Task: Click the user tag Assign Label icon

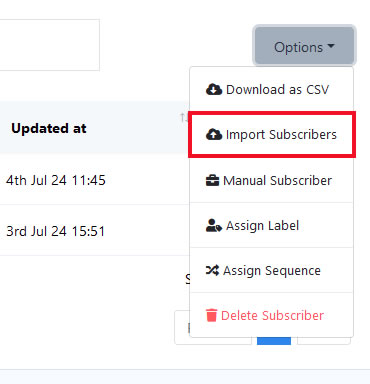Action: tap(214, 226)
